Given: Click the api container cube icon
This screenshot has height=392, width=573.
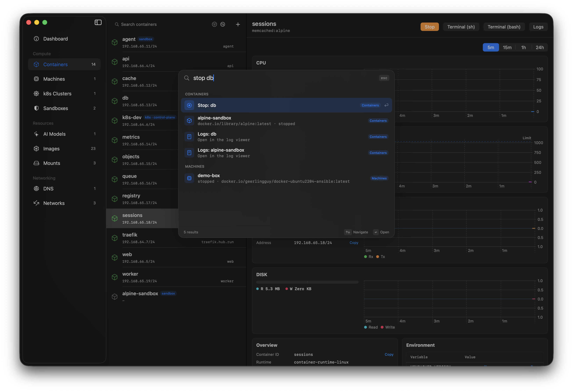Looking at the screenshot, I should click(x=115, y=62).
